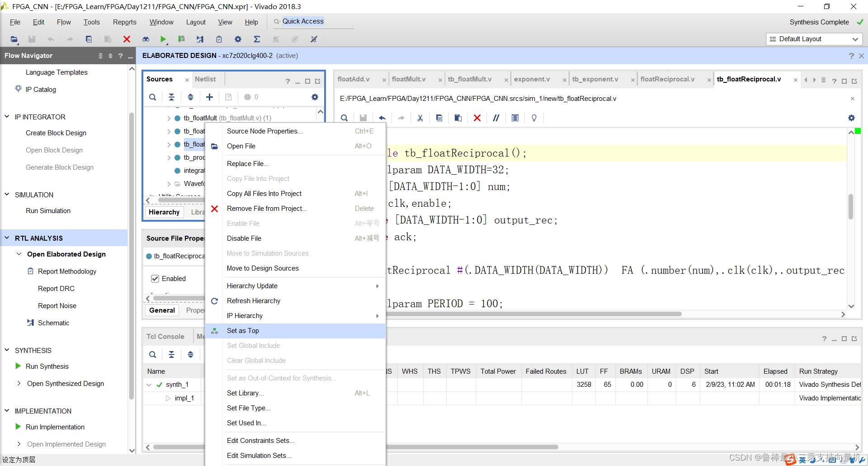
Task: Click the editor search icon
Action: click(x=344, y=118)
